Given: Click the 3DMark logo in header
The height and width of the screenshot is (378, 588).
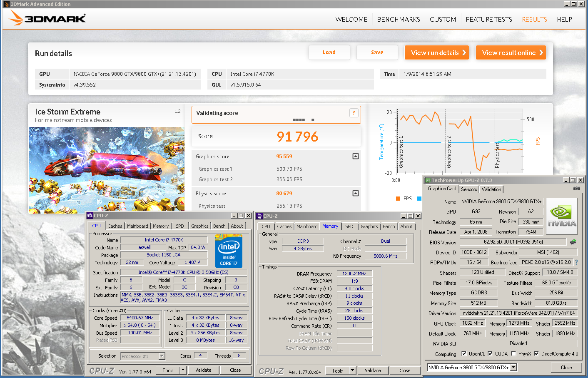Looking at the screenshot, I should (x=47, y=18).
